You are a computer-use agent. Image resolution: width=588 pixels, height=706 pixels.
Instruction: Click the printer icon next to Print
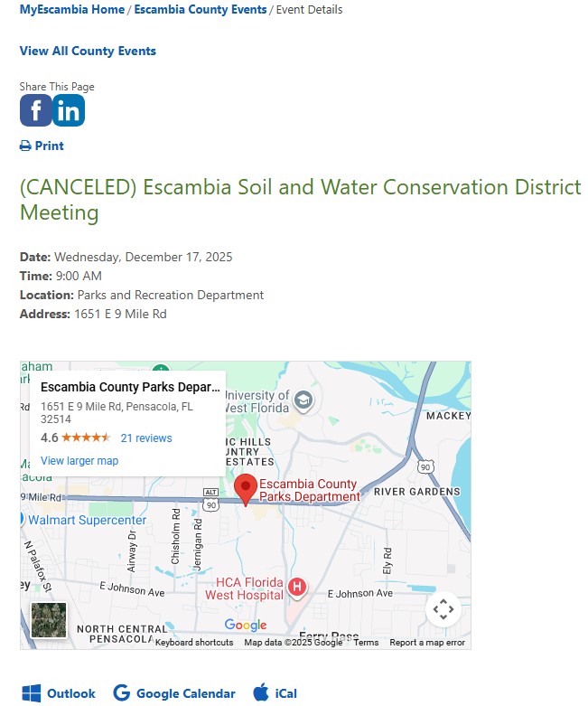pos(25,146)
